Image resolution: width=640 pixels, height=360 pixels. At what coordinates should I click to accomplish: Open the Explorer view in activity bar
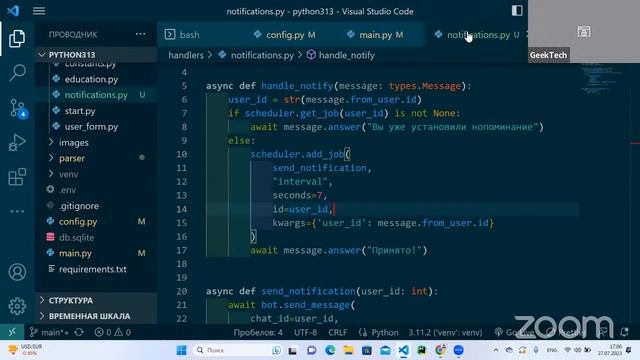click(17, 39)
